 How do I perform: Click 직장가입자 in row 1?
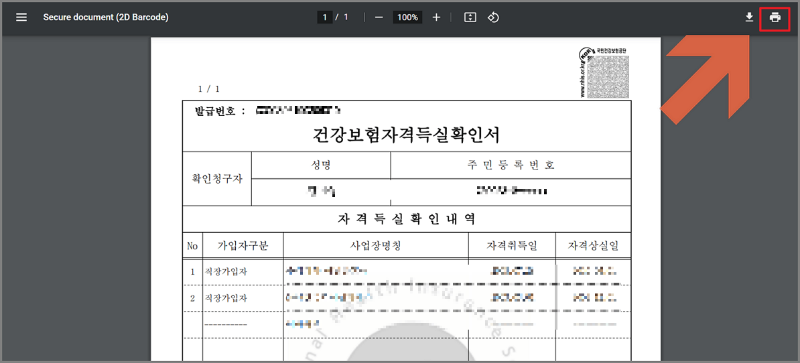(225, 272)
